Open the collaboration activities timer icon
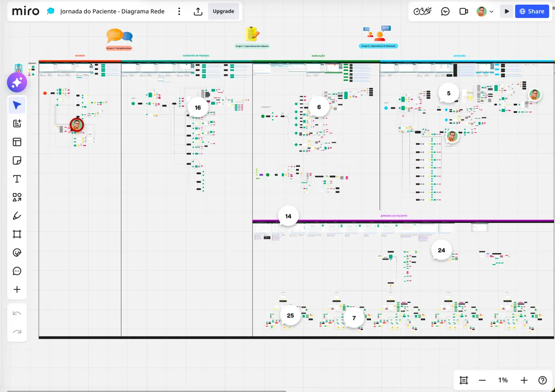The image size is (555, 392). coord(422,11)
